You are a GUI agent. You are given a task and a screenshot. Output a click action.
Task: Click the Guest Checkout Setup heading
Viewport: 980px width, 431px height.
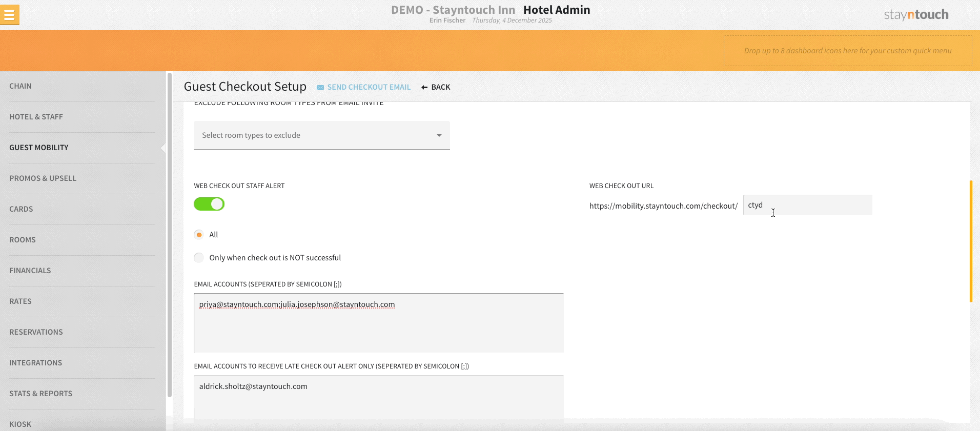245,87
